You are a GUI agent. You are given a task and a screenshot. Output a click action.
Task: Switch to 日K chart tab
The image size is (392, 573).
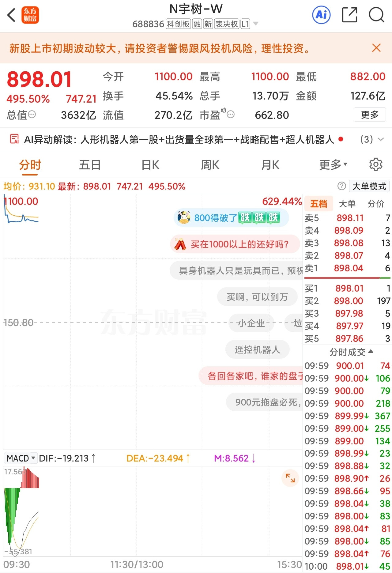click(x=150, y=165)
